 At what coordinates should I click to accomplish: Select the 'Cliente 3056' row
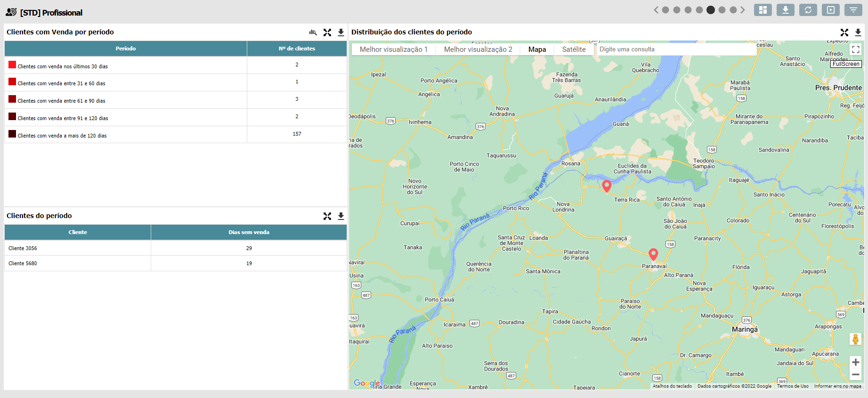pyautogui.click(x=176, y=248)
